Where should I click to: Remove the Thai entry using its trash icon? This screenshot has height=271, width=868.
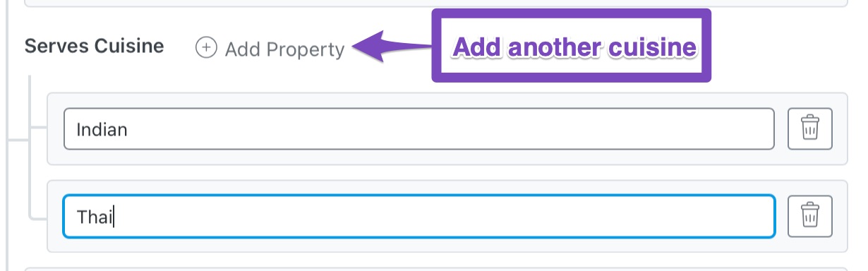(809, 217)
